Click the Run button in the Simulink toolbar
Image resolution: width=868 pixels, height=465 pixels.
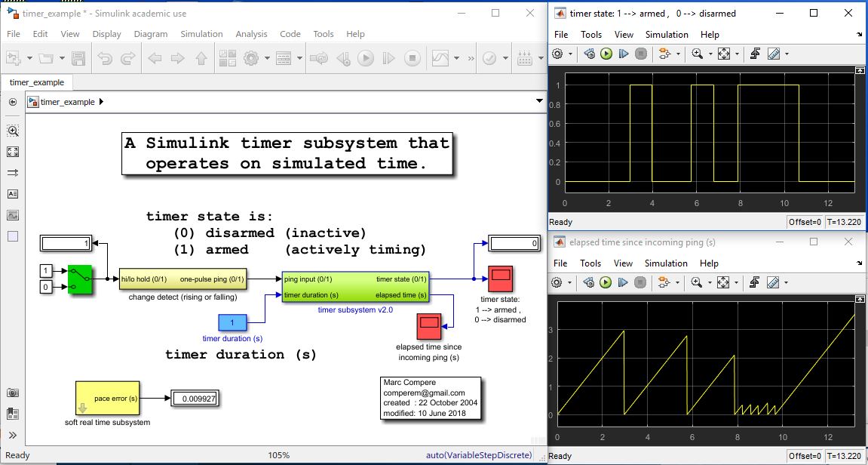click(365, 58)
